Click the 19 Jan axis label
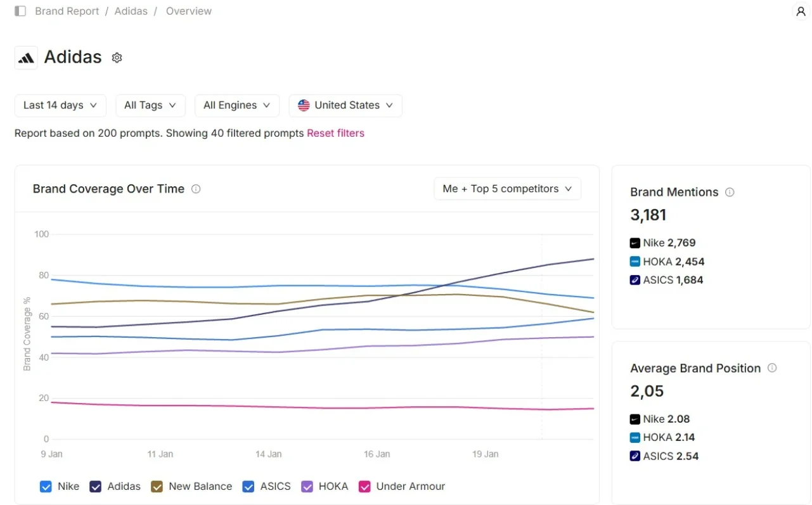This screenshot has width=812, height=505. tap(486, 454)
